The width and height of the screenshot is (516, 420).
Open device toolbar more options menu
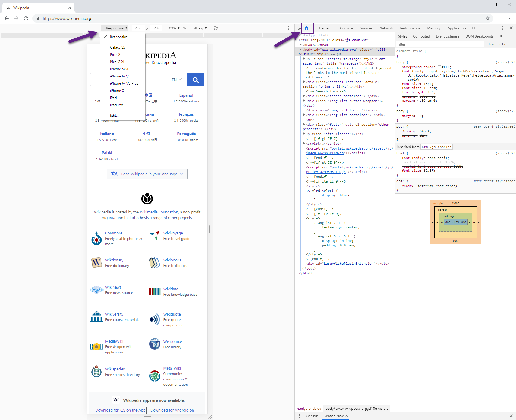coord(289,28)
